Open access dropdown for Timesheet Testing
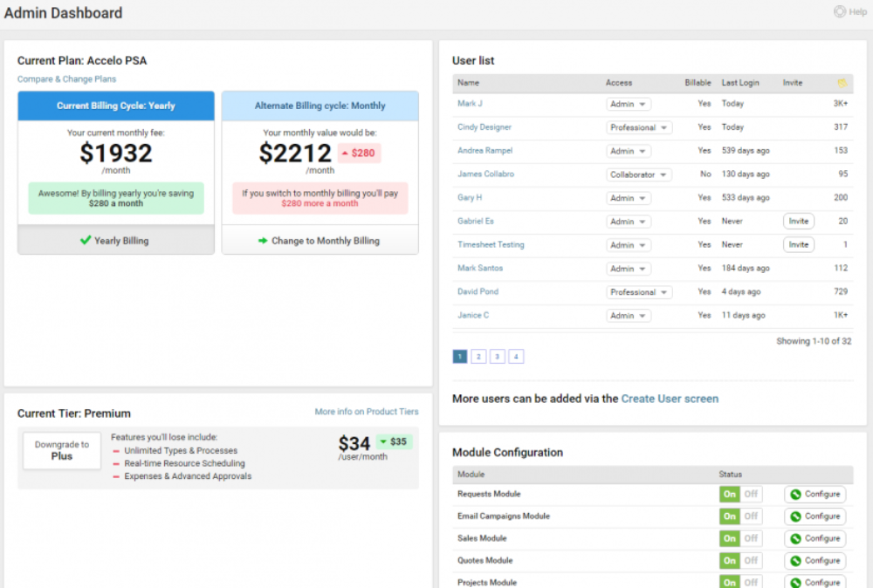Image resolution: width=873 pixels, height=588 pixels. 628,245
